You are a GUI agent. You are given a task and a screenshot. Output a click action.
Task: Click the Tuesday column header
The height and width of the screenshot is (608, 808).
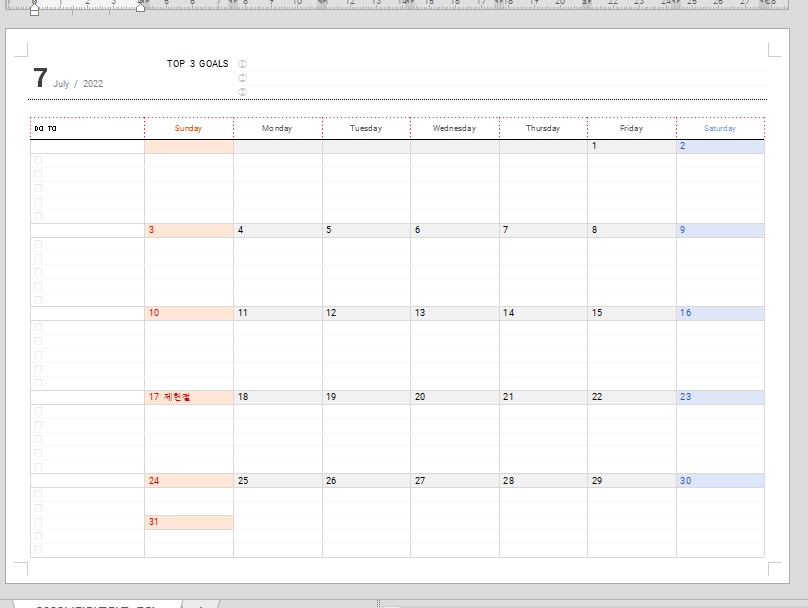(366, 128)
